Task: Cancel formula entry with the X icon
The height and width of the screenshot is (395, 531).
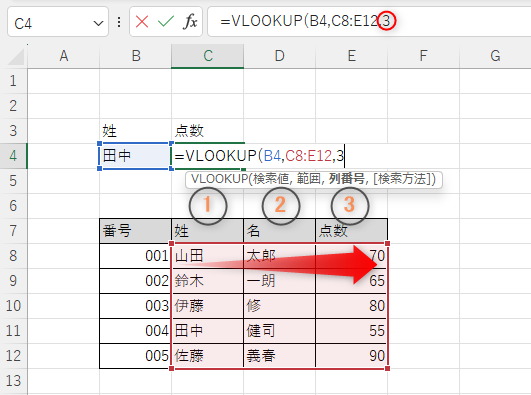Action: pyautogui.click(x=142, y=22)
